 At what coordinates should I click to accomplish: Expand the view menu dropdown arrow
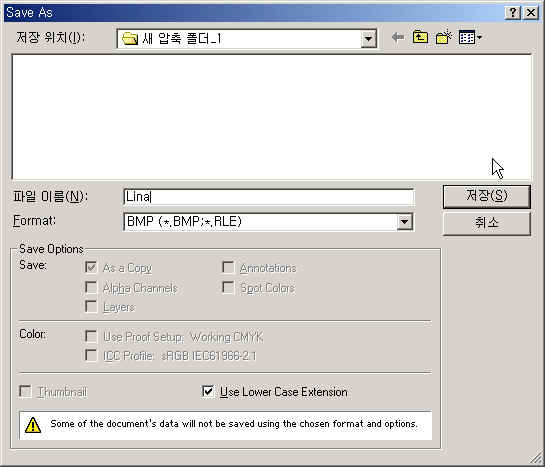point(479,37)
